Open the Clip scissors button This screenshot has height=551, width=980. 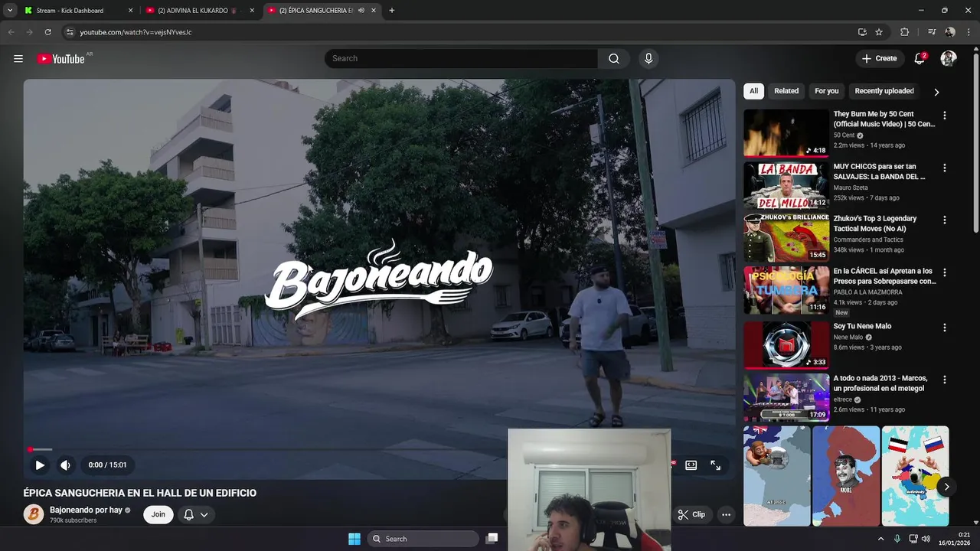[x=691, y=514]
